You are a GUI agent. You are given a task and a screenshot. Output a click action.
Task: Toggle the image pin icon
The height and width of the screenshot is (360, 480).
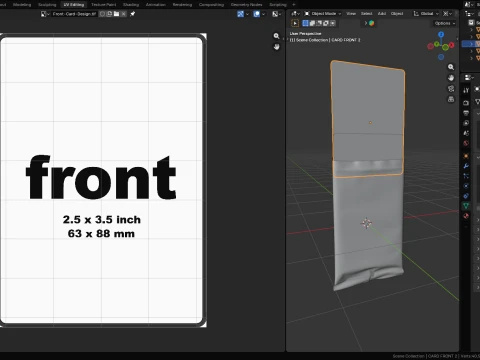pos(132,14)
